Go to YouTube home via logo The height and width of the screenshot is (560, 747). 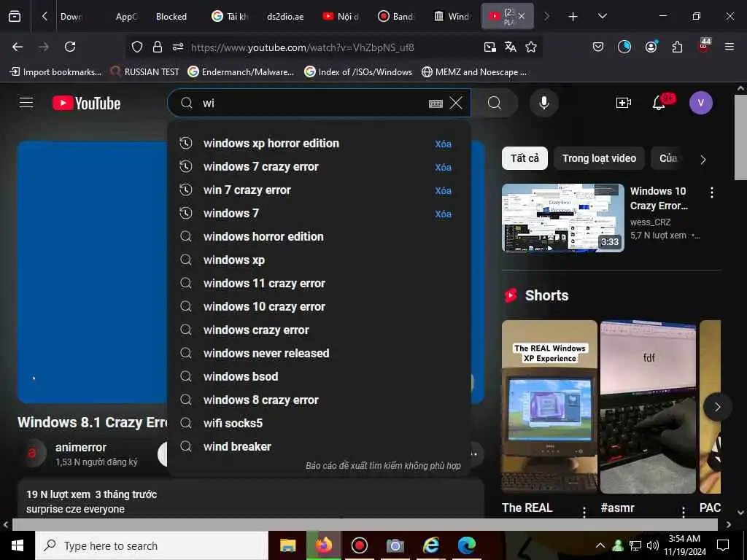86,103
